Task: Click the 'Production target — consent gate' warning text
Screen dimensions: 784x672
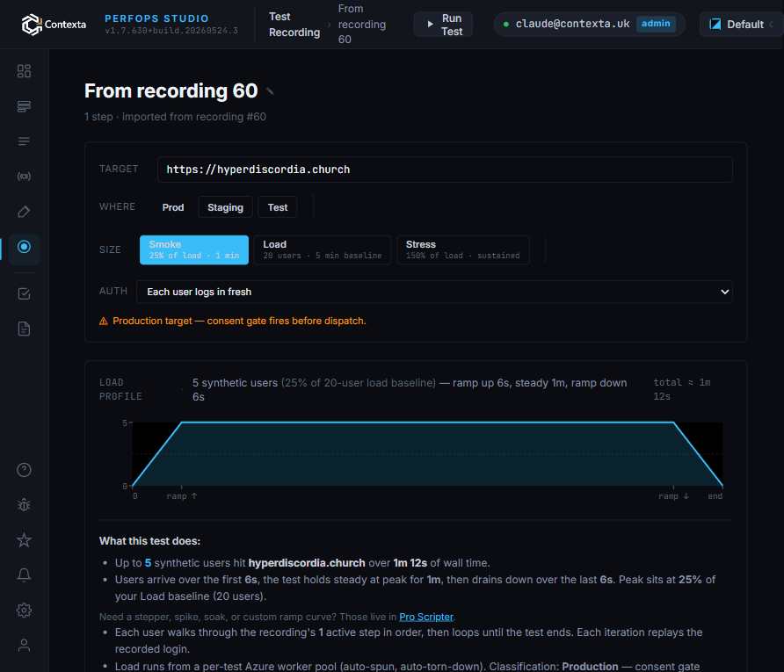Action: coord(239,322)
